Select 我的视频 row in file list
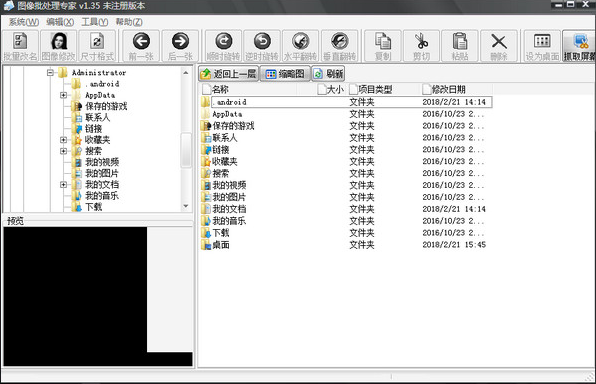Screen dimensions: 596x384 [x=346, y=185]
